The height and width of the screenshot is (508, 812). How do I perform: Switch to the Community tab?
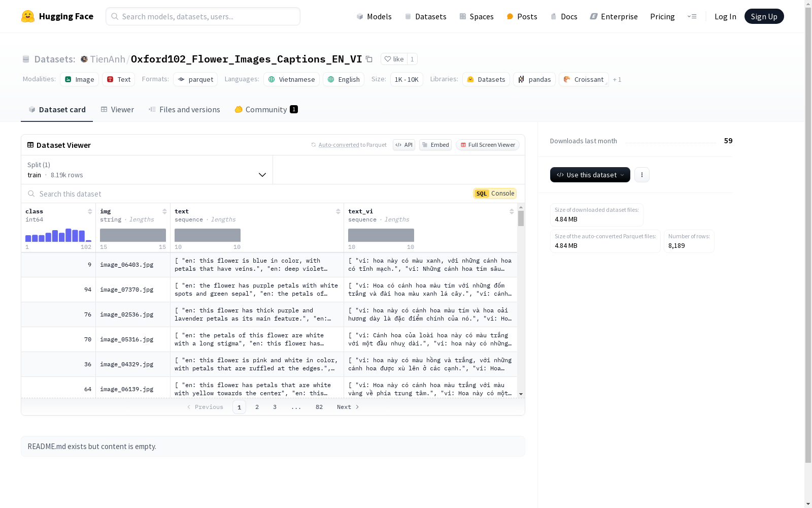(266, 110)
